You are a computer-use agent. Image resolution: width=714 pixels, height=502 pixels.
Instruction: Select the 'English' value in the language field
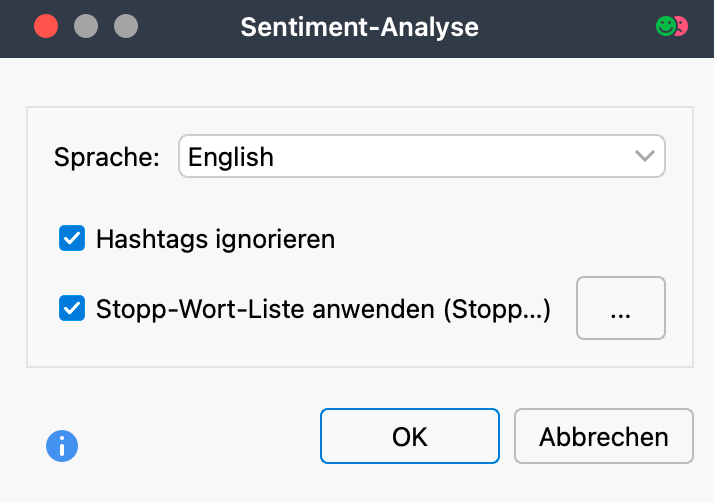point(231,157)
